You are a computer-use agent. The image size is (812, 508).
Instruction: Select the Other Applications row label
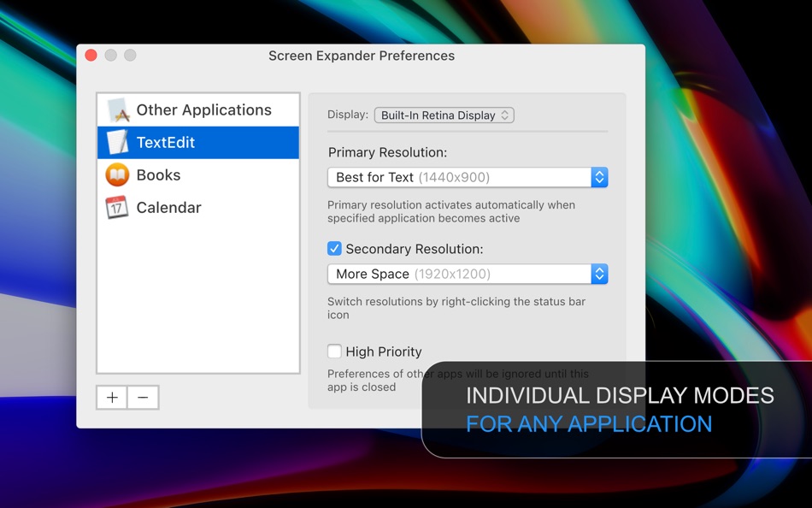(204, 109)
